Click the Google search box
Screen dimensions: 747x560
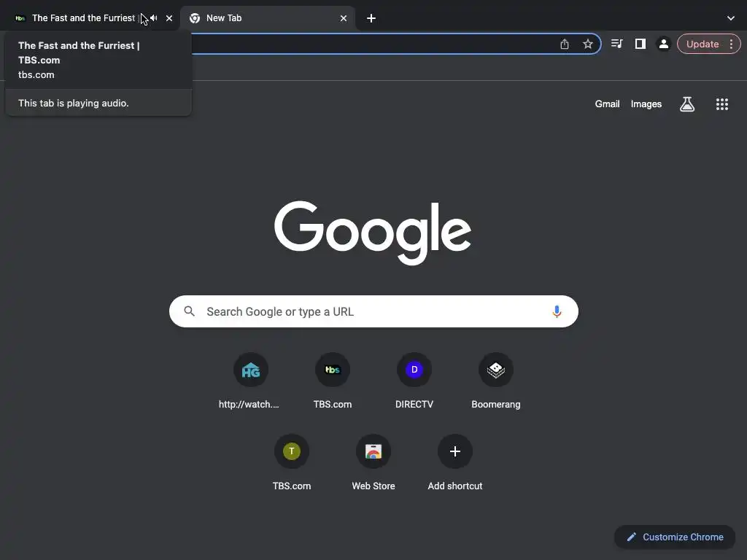(x=373, y=311)
